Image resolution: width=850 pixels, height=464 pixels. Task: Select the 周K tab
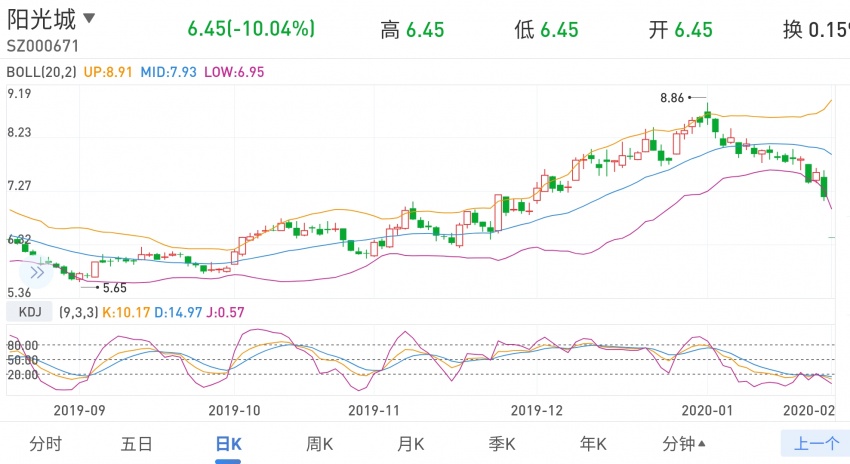319,444
